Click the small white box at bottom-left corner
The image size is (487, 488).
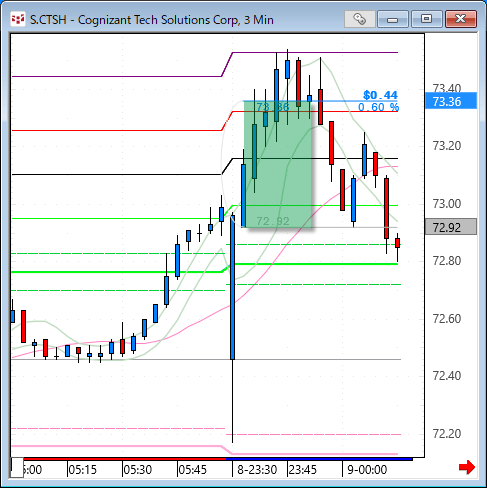click(17, 468)
